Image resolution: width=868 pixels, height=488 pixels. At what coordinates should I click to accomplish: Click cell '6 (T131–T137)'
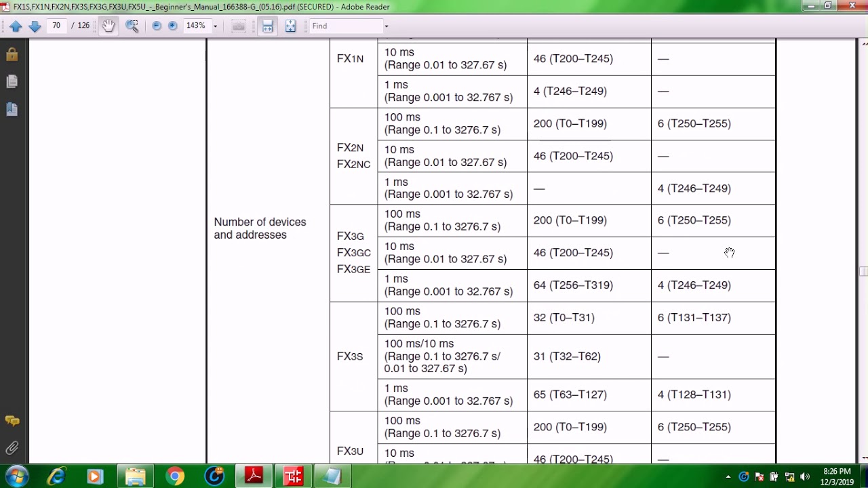pos(694,318)
